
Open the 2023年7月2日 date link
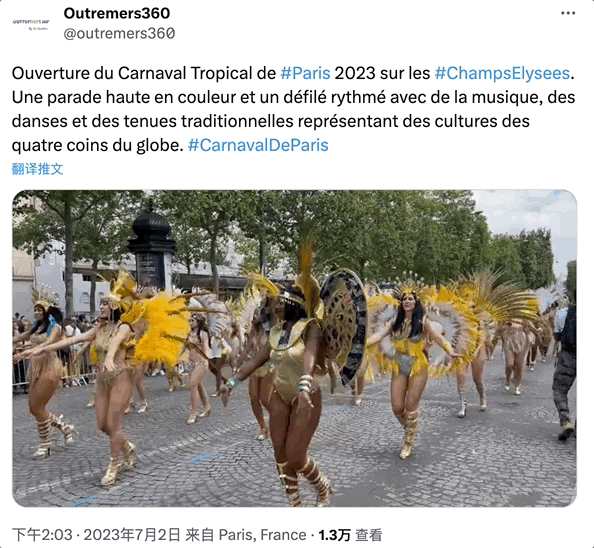[x=131, y=535]
